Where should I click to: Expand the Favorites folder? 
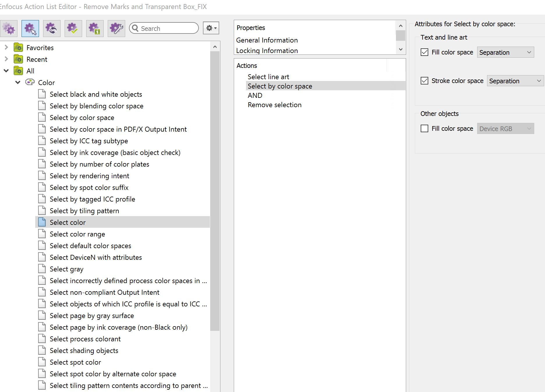(x=6, y=47)
